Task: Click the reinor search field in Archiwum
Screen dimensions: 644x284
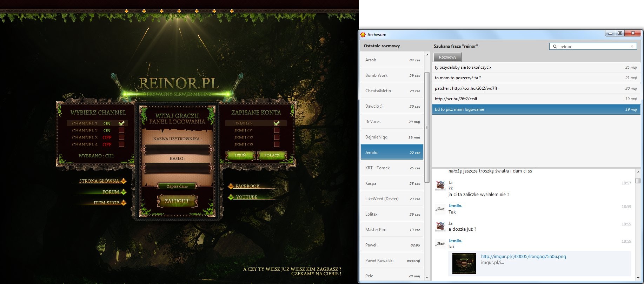Action: (x=593, y=46)
